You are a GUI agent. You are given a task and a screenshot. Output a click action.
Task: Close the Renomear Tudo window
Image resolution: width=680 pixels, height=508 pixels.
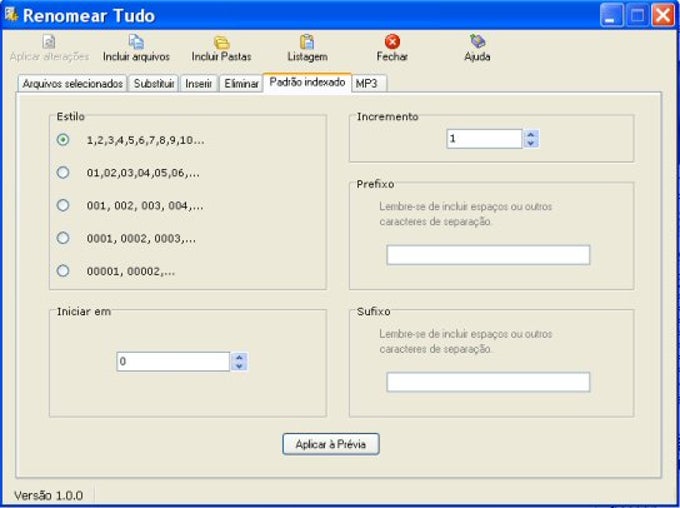coord(664,15)
